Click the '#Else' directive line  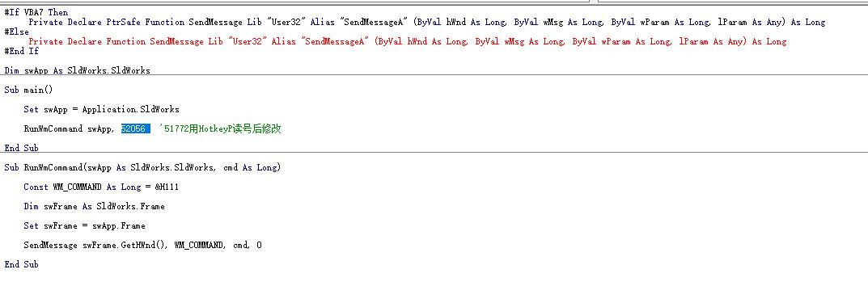(16, 32)
